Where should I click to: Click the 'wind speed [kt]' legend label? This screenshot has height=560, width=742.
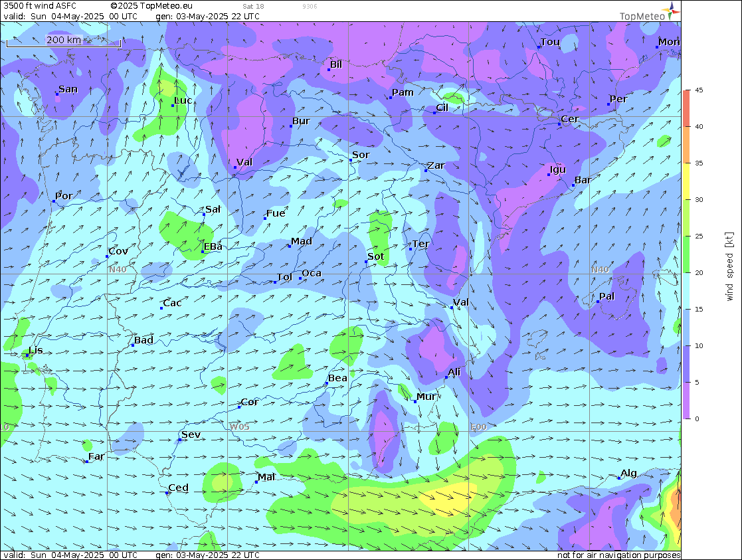coord(729,266)
